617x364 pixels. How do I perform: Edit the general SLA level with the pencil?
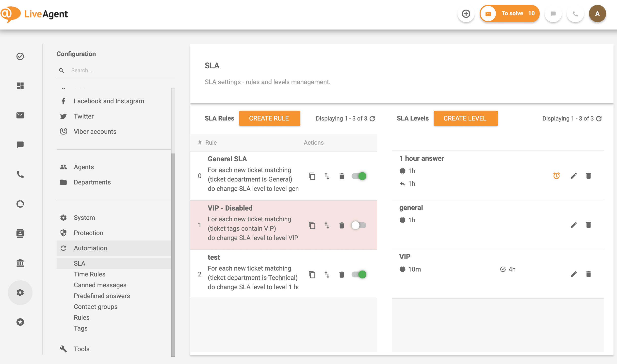click(x=574, y=225)
